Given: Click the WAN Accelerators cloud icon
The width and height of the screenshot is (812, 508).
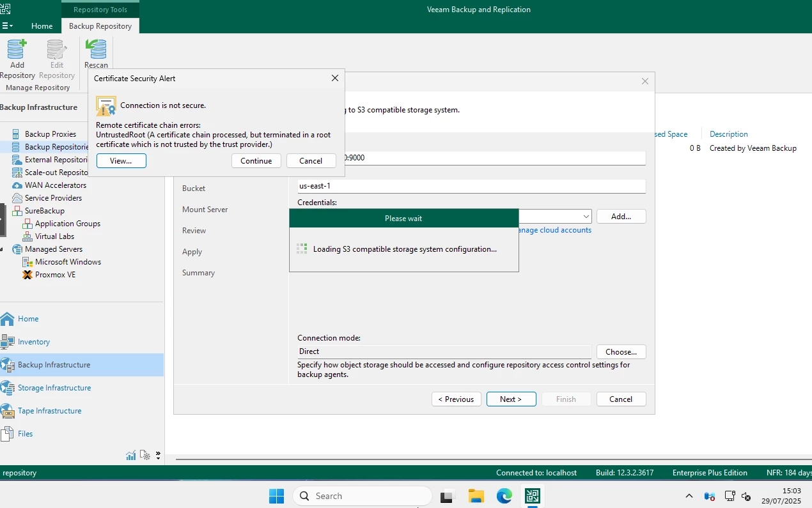Looking at the screenshot, I should point(17,185).
